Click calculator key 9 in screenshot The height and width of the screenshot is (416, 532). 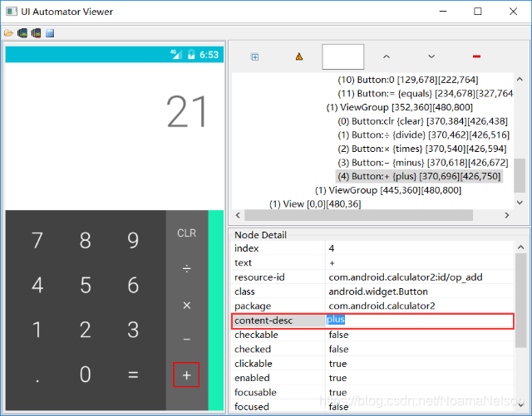point(133,240)
